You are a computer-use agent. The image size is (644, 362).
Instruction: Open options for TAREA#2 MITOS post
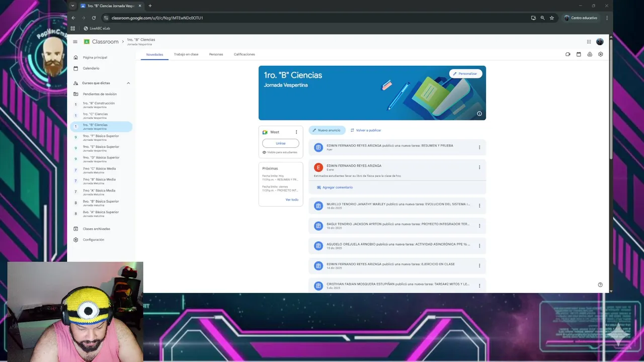click(479, 286)
